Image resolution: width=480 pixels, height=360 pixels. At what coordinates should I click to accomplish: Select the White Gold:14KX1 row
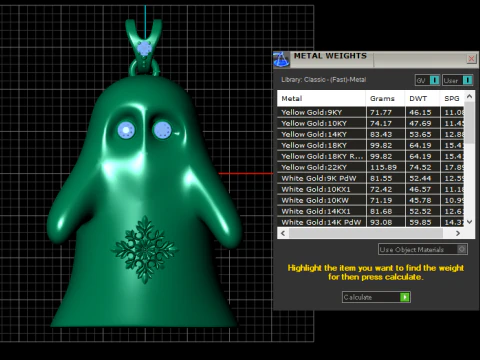[x=371, y=211]
